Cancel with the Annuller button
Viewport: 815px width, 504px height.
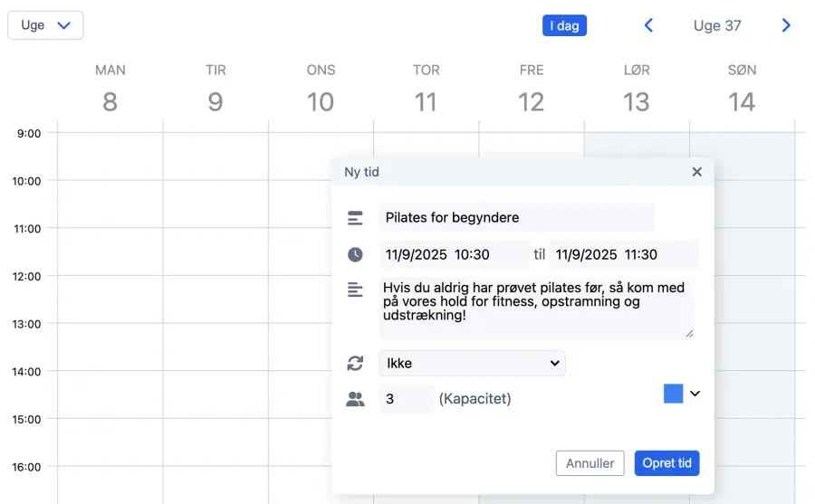(590, 462)
